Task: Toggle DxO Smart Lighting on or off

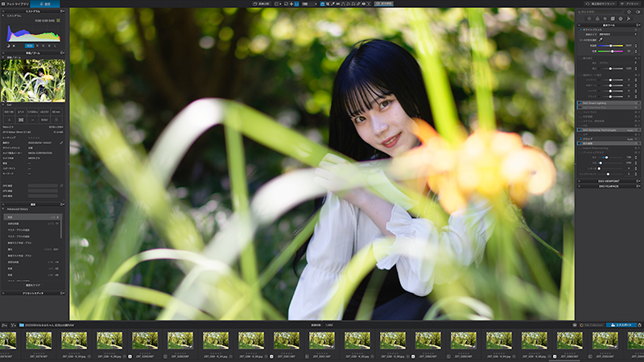Action: pos(580,103)
